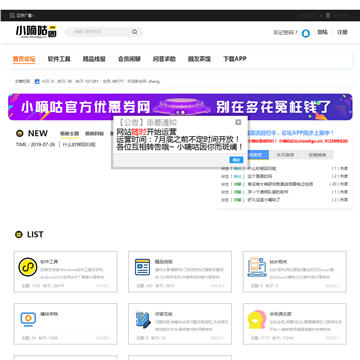Open the hot post with 3 热度

coord(263,200)
